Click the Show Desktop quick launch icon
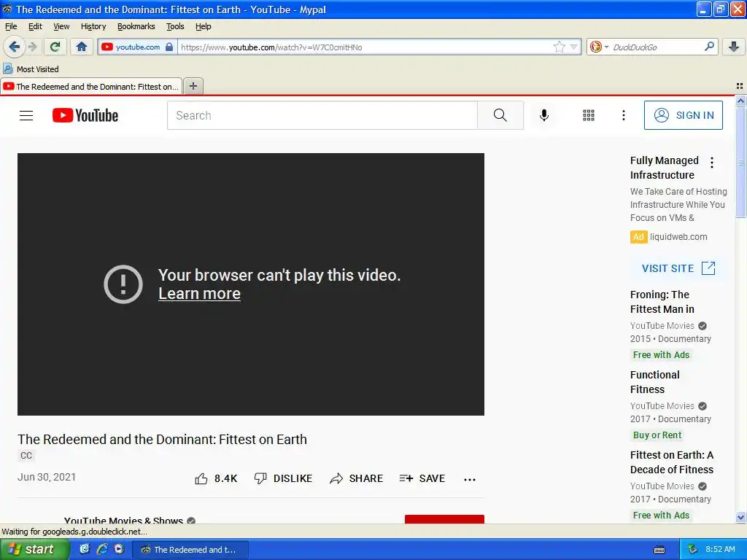The image size is (747, 560). coord(85,549)
